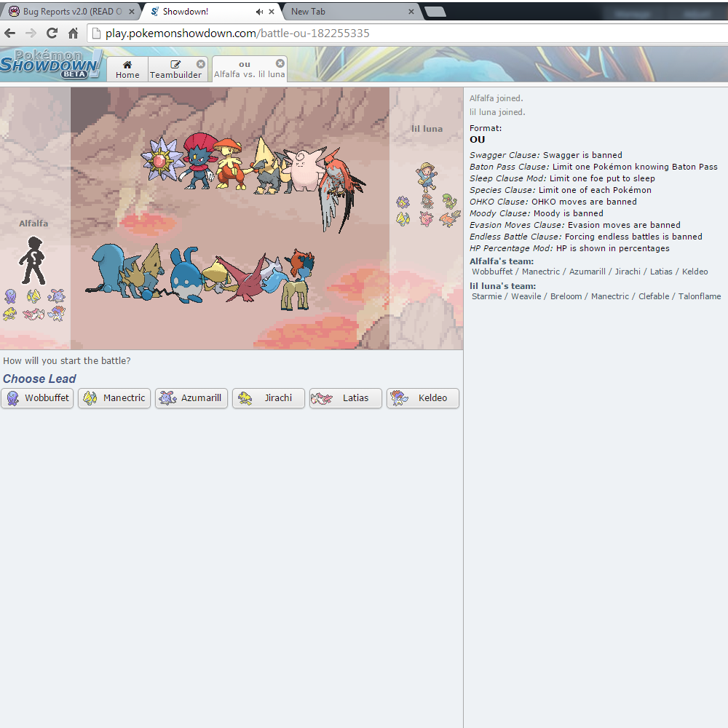
Task: Click the 'Alfalfa joined.' log message
Action: [x=496, y=98]
